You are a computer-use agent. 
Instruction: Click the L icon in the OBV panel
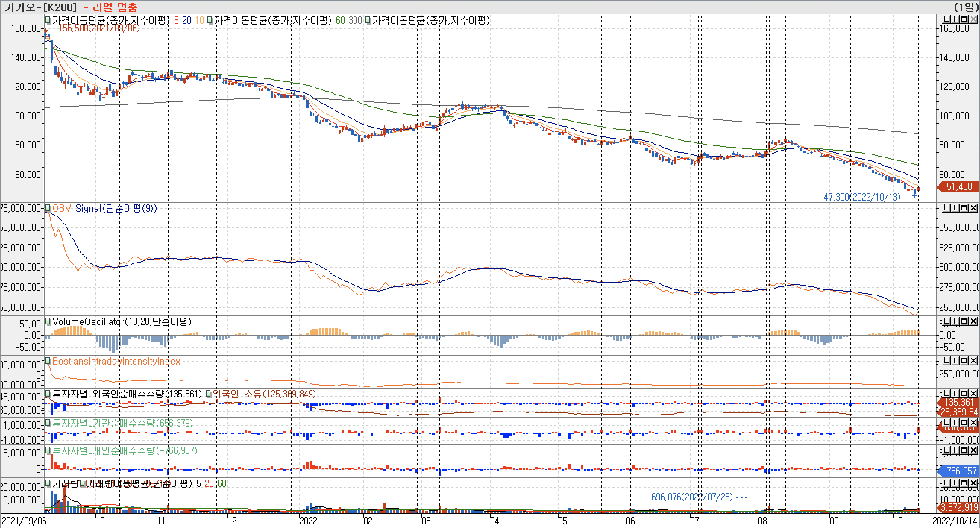tap(947, 208)
